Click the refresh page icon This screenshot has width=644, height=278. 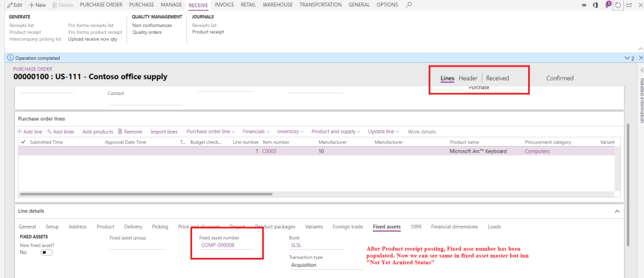coord(618,5)
